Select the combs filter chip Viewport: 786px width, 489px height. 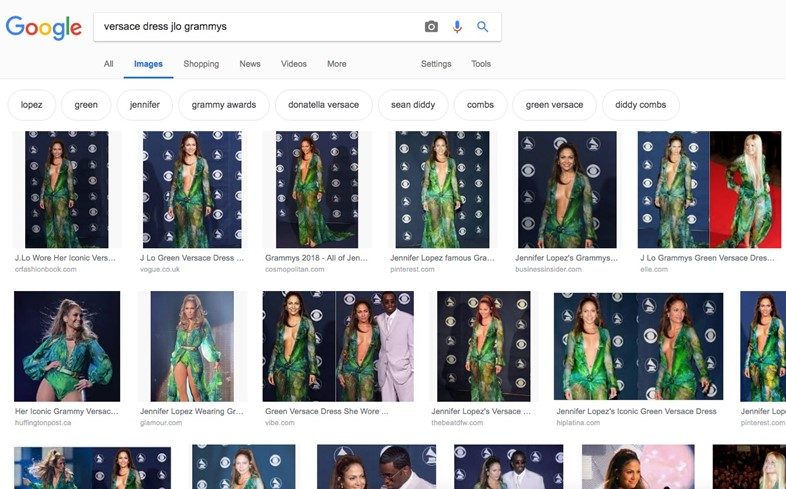(x=480, y=105)
